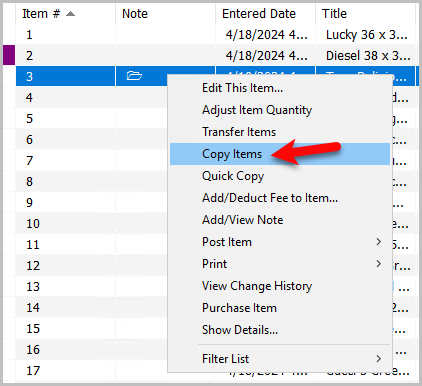The image size is (422, 386).
Task: Expand the Print submenu
Action: pos(280,264)
